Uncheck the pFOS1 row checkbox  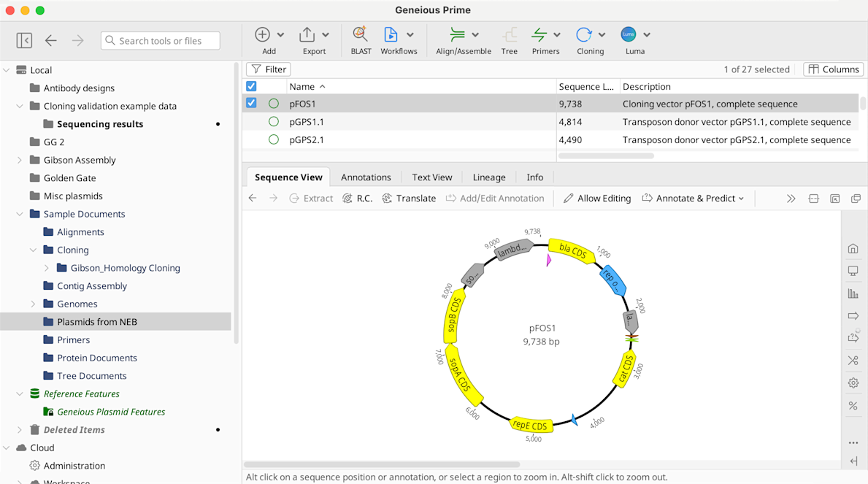tap(251, 104)
